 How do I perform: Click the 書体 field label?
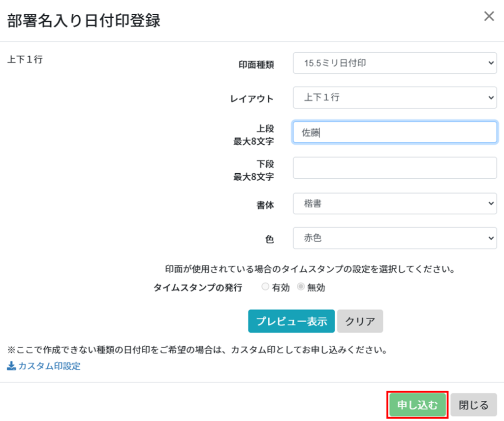coord(265,205)
